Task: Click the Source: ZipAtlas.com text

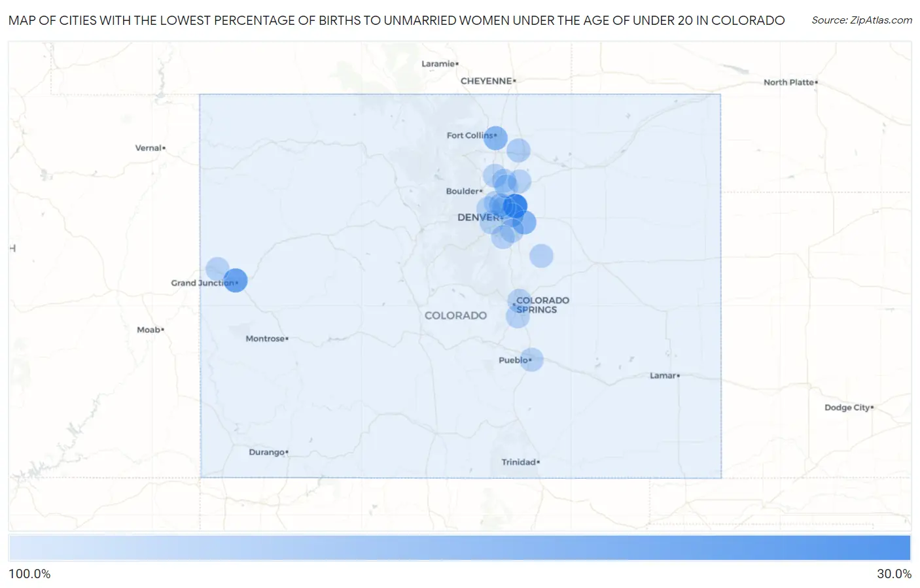Action: pyautogui.click(x=862, y=20)
